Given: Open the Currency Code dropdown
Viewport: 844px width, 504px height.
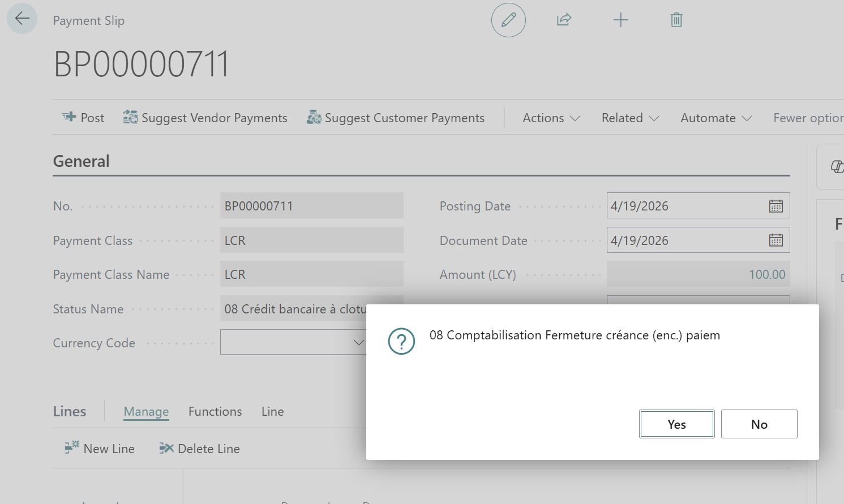Looking at the screenshot, I should point(358,343).
